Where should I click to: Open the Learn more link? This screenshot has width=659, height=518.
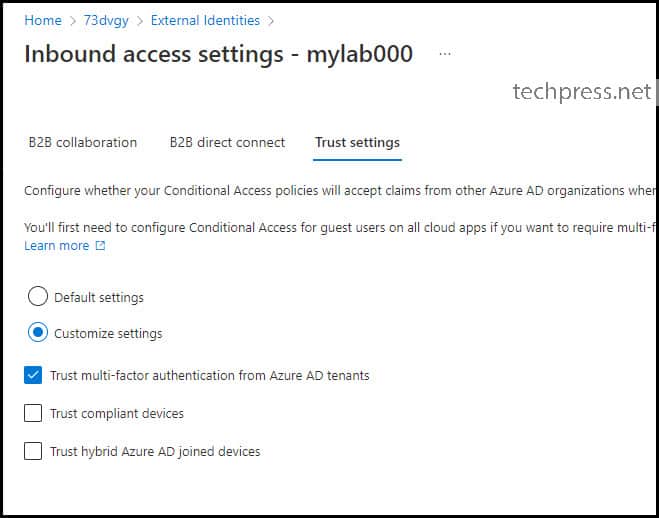point(57,245)
